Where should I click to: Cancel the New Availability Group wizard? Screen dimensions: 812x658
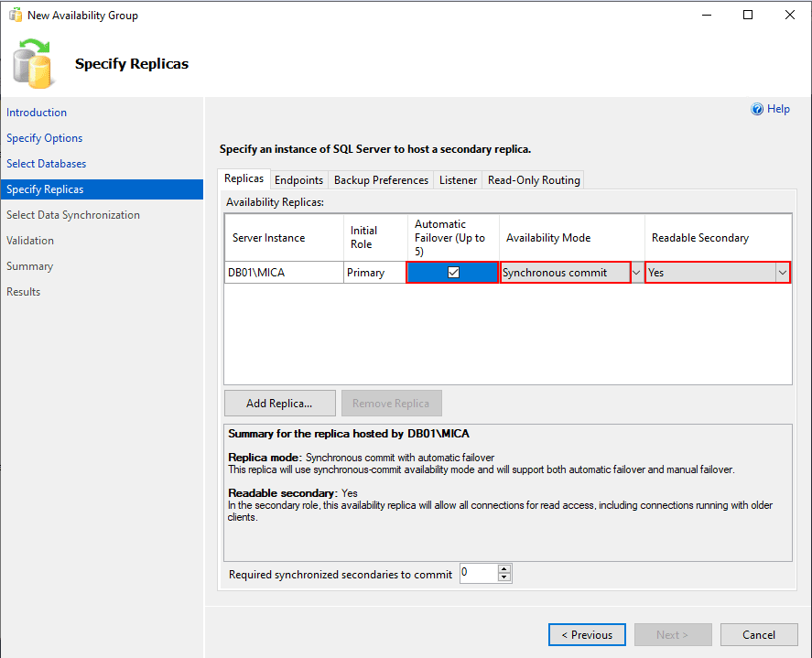[x=759, y=635]
